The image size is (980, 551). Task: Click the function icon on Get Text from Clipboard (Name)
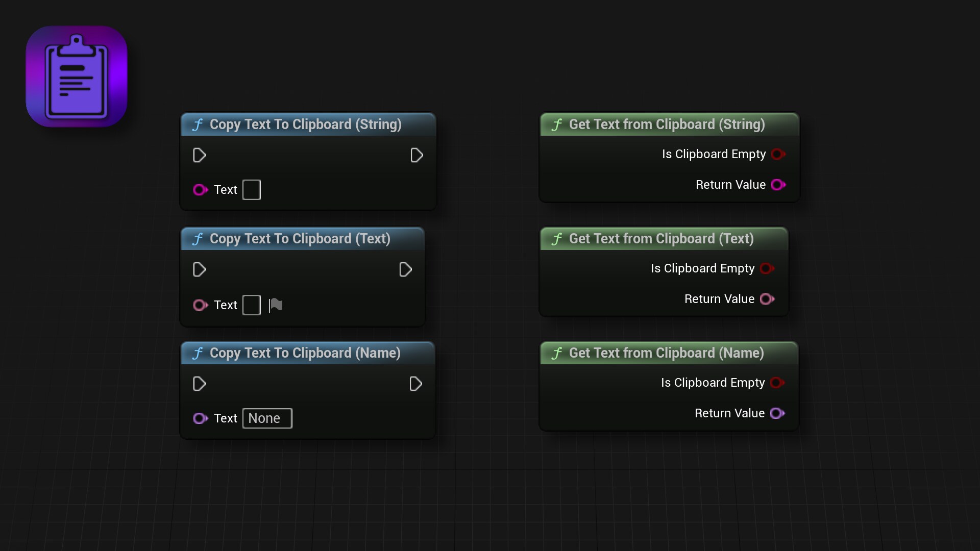click(557, 353)
